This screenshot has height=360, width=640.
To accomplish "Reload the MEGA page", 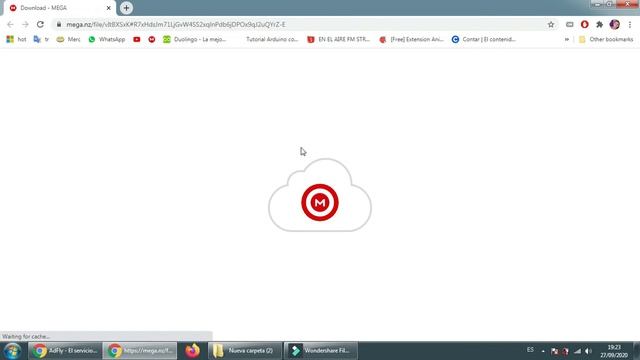I will pyautogui.click(x=40, y=24).
